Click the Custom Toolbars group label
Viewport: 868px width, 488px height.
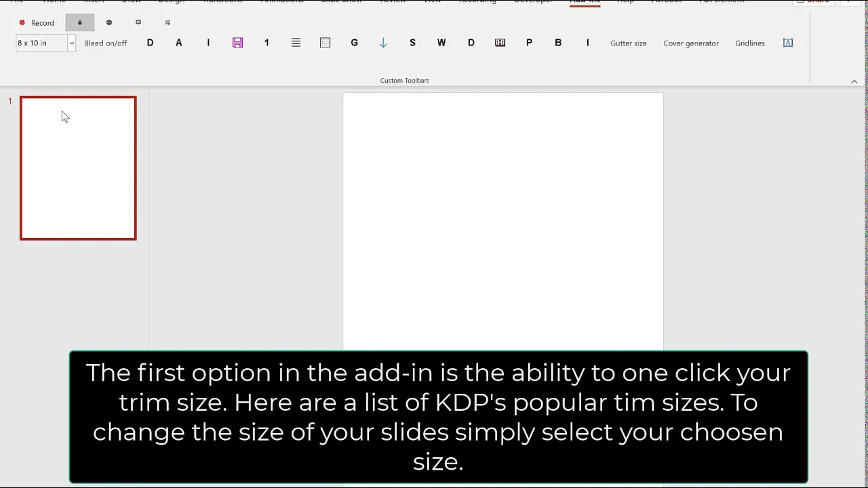click(x=404, y=81)
